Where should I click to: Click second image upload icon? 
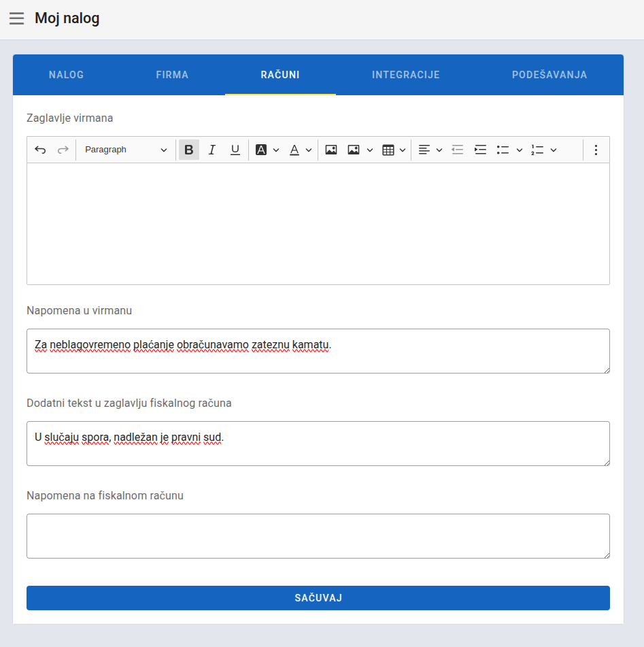(x=354, y=150)
